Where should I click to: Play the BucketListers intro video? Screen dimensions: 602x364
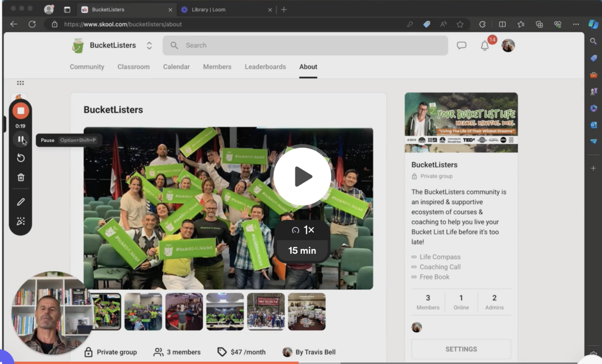tap(302, 176)
